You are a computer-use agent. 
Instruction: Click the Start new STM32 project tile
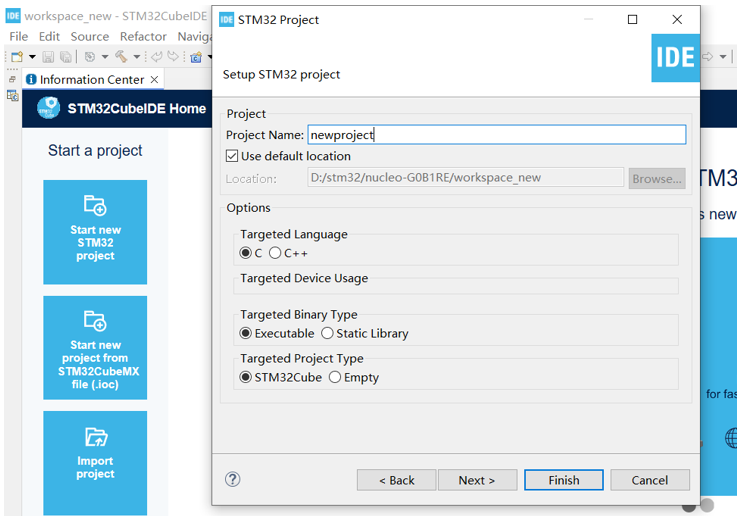pos(95,232)
